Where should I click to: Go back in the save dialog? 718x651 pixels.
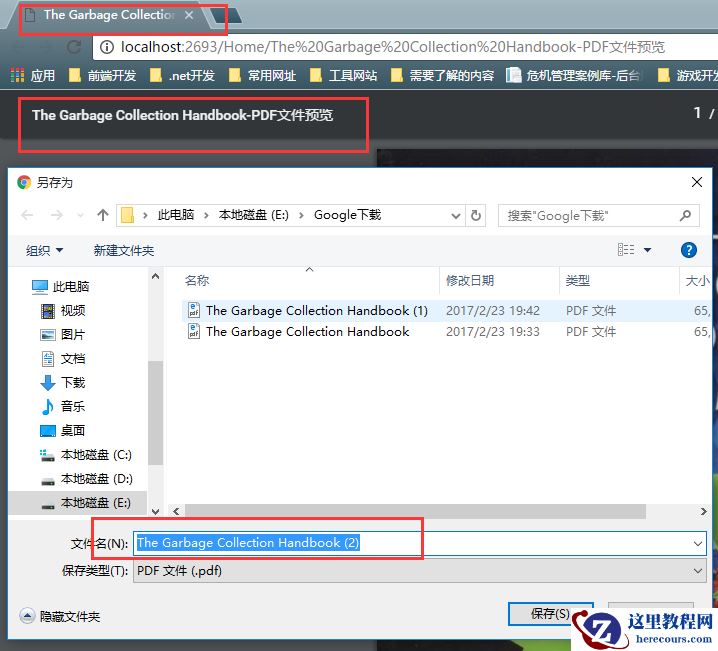27,215
